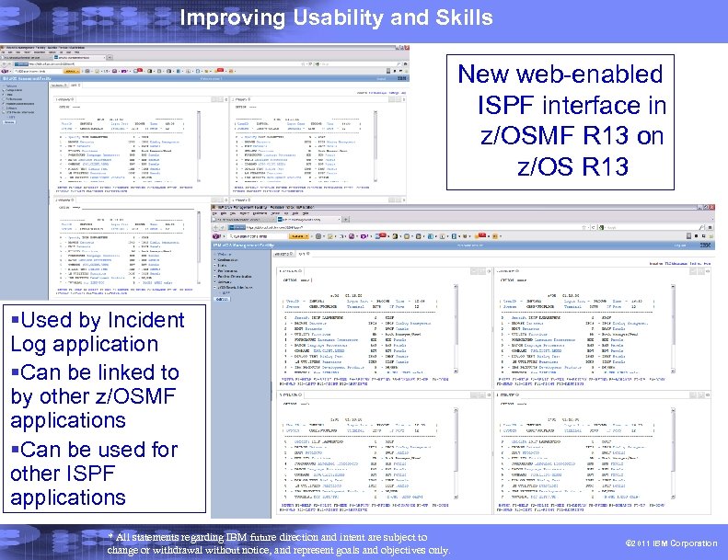728x560 pixels.
Task: Click OPTION field in front bottom-right ISPF panel
Action: (x=514, y=404)
